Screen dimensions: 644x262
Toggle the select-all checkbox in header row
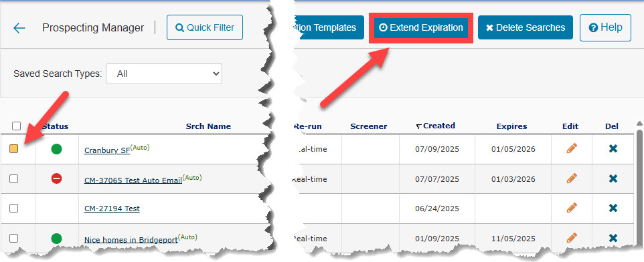tap(16, 126)
